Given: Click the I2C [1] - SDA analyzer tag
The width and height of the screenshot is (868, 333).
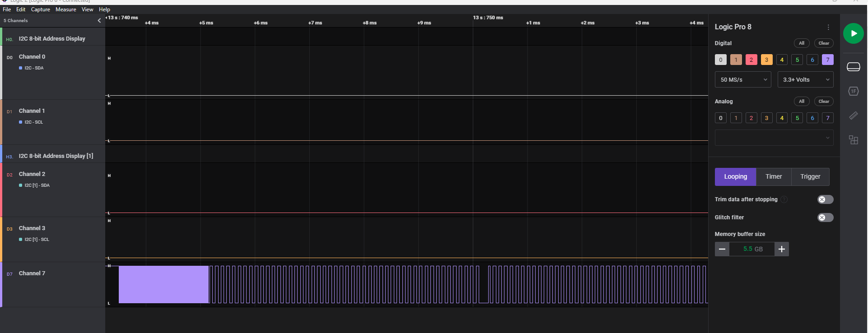Looking at the screenshot, I should [x=34, y=185].
